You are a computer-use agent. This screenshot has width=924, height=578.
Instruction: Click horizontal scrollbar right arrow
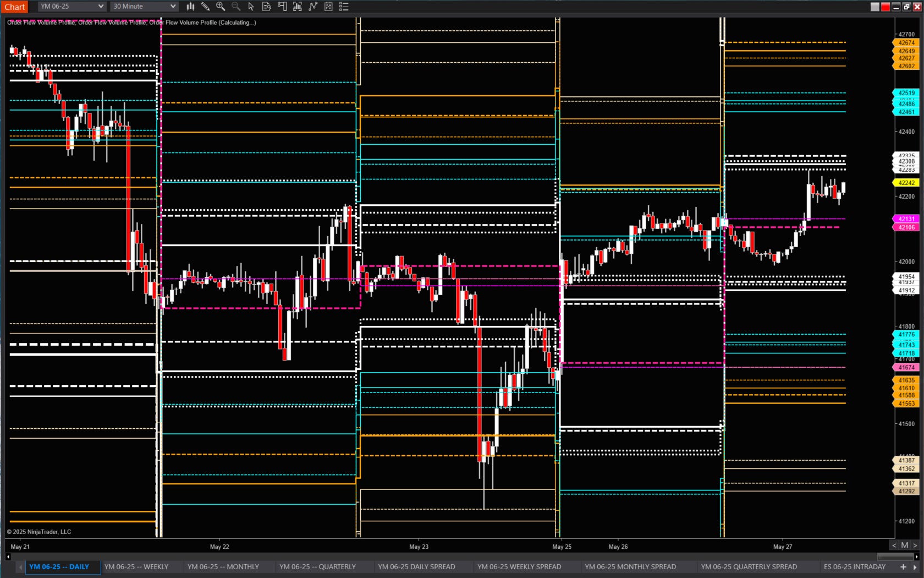coord(916,557)
